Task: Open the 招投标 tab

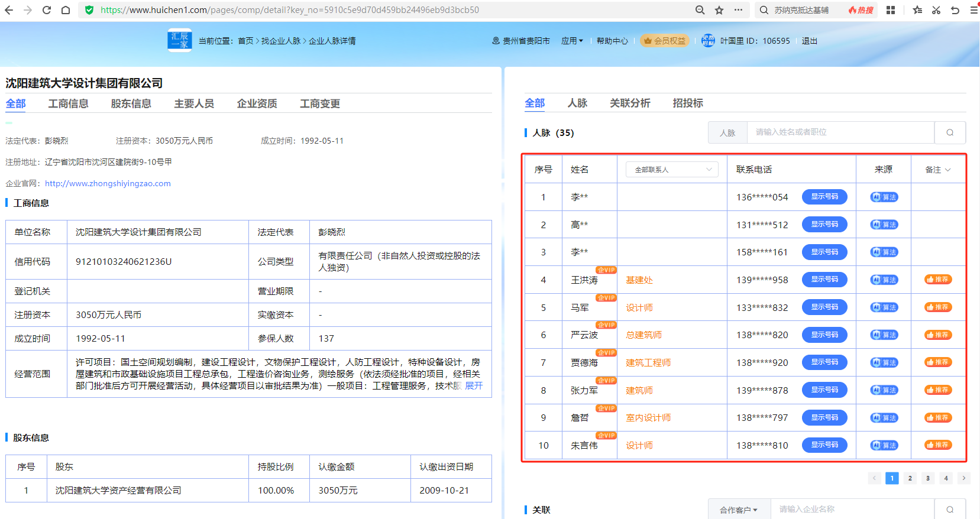Action: [688, 103]
